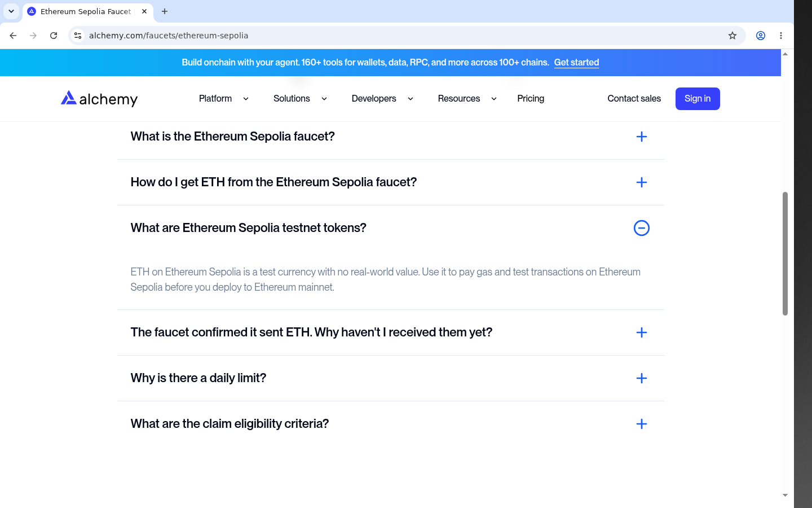Click question "What are the claim eligibility criteria?"

230,424
